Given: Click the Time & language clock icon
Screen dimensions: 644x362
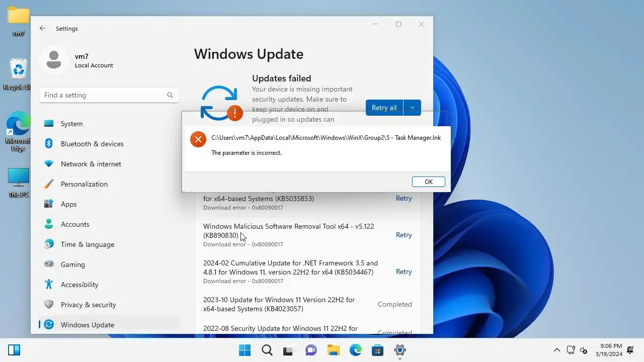Looking at the screenshot, I should 49,244.
